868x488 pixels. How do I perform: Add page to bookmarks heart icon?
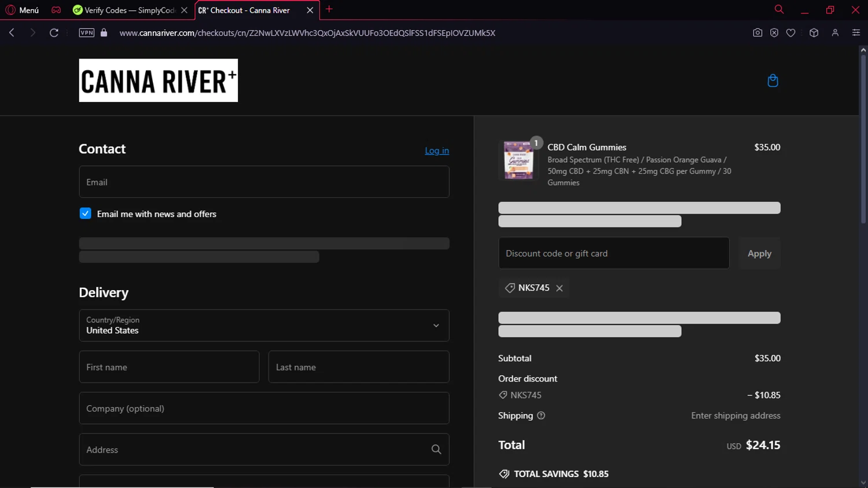pos(790,33)
